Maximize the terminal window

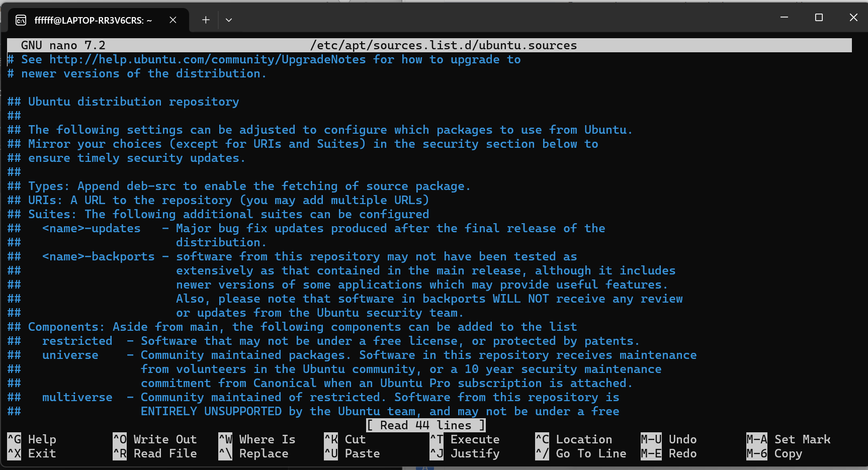point(819,18)
